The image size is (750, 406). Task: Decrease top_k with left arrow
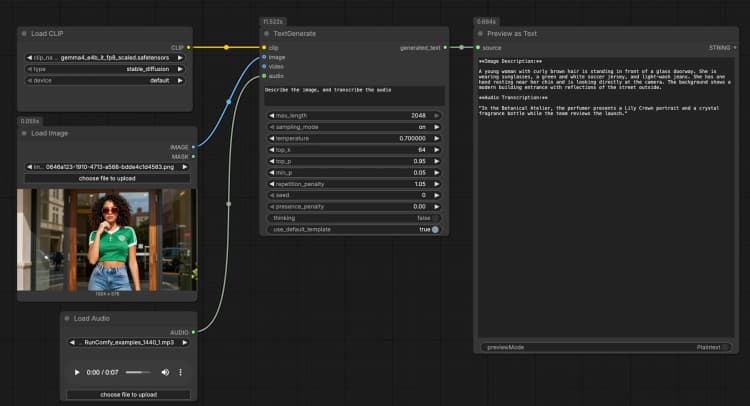tap(272, 150)
